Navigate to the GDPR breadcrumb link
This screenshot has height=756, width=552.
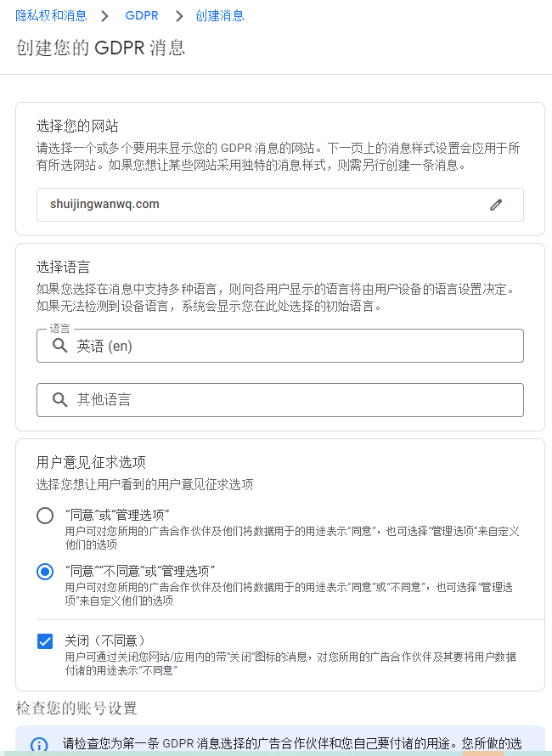(x=142, y=15)
